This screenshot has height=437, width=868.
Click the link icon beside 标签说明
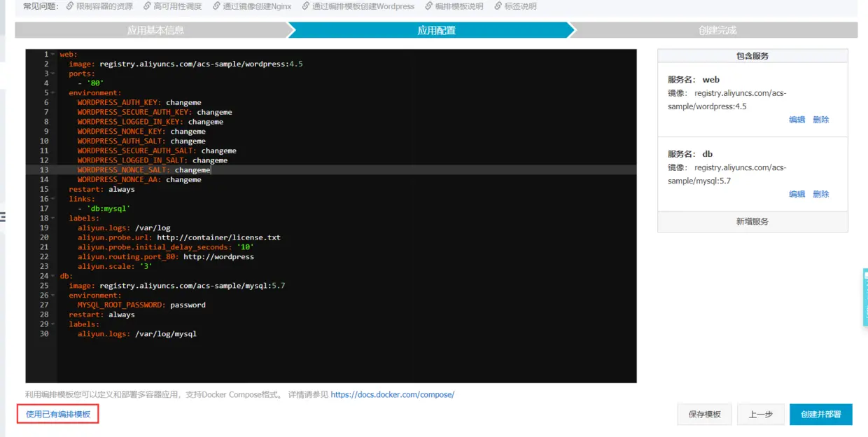498,6
